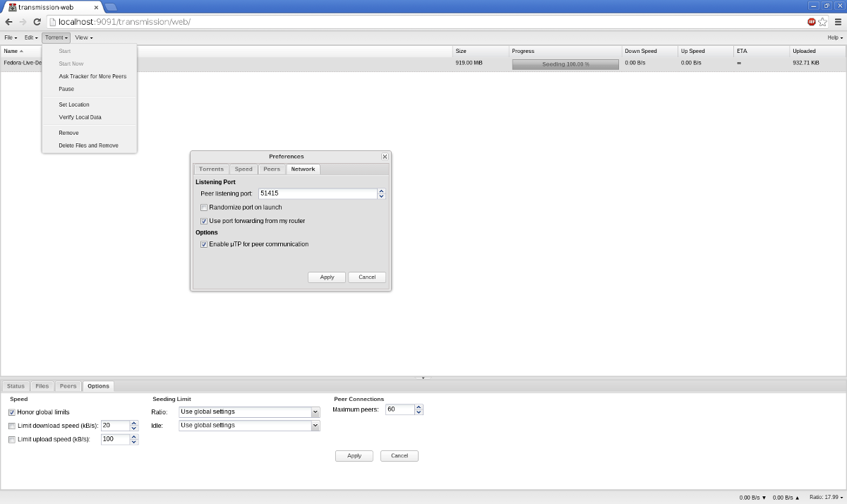Sort by the ETA column header
Viewport: 847px width, 504px height.
point(762,51)
